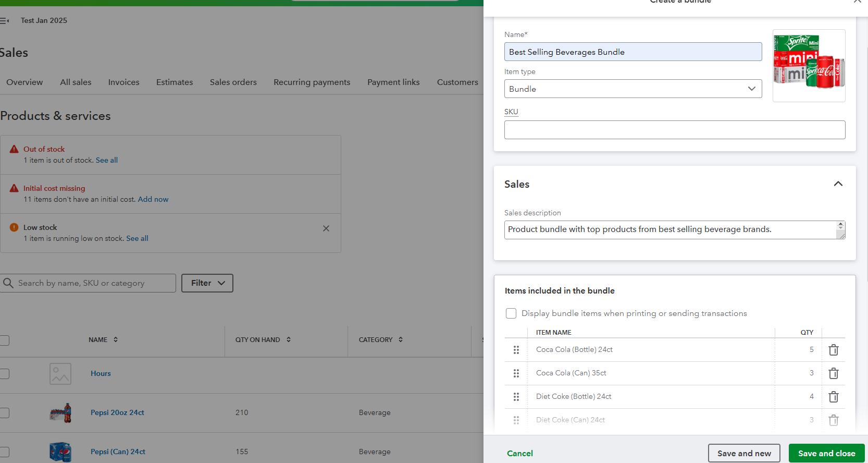Select item name Coca Cola (Bottle) 24ct
The image size is (868, 463).
pos(574,349)
